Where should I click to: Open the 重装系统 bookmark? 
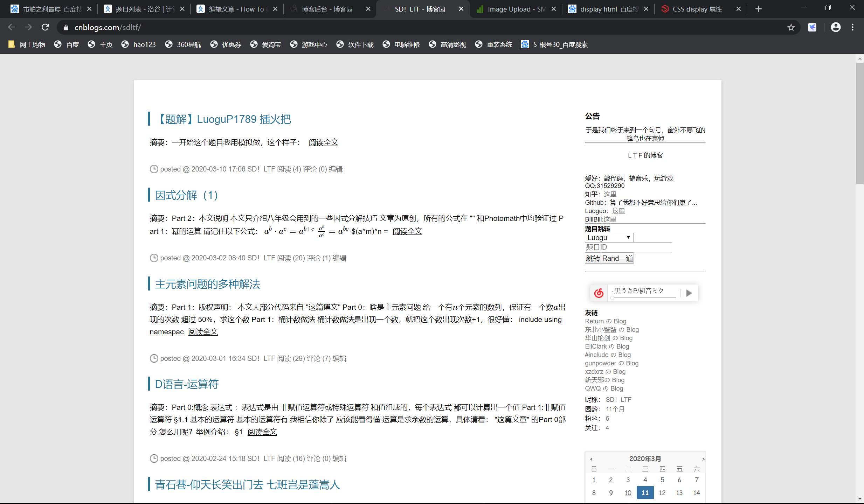point(494,44)
